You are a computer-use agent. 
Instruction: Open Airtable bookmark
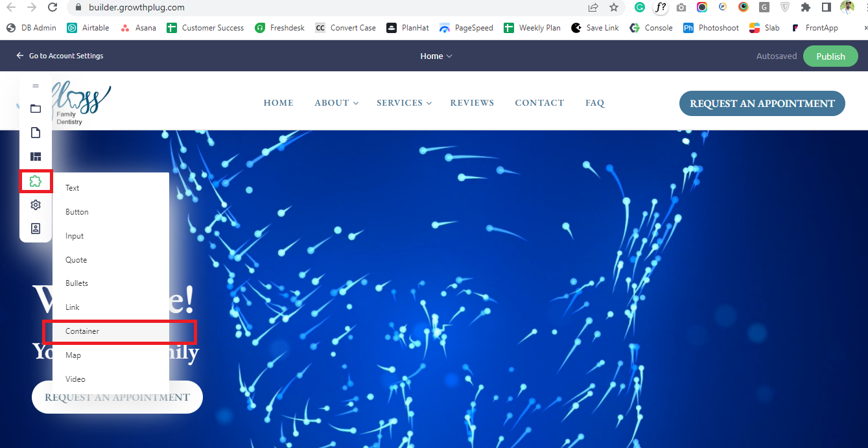(x=88, y=28)
